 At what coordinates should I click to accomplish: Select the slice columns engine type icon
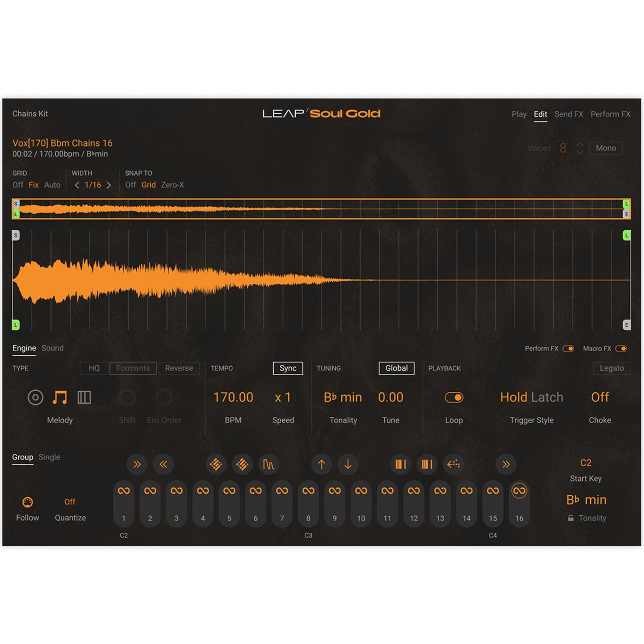84,398
